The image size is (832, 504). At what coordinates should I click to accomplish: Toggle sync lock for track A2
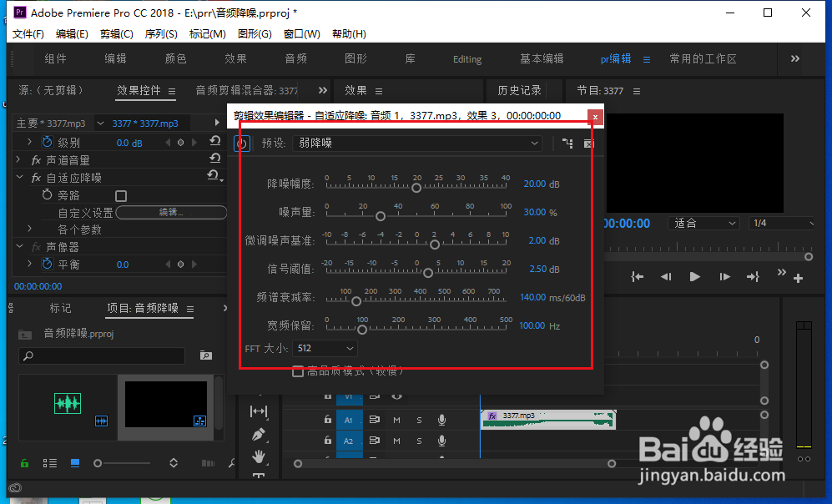(374, 441)
